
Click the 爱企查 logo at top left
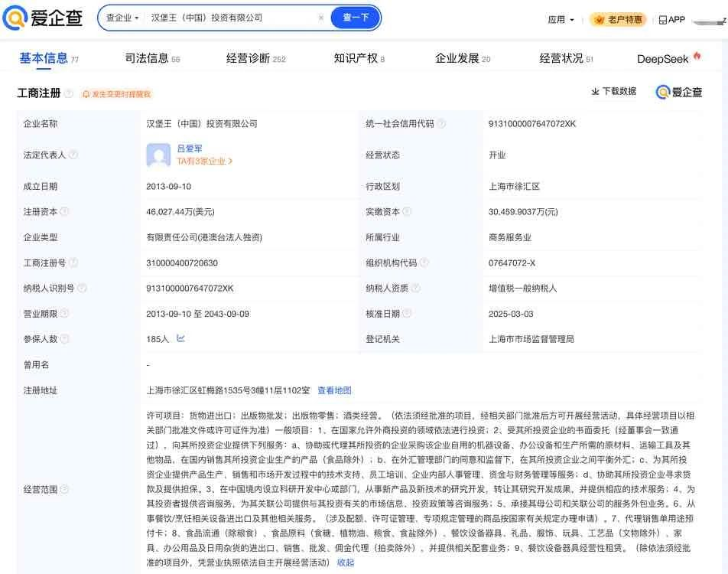coord(42,18)
